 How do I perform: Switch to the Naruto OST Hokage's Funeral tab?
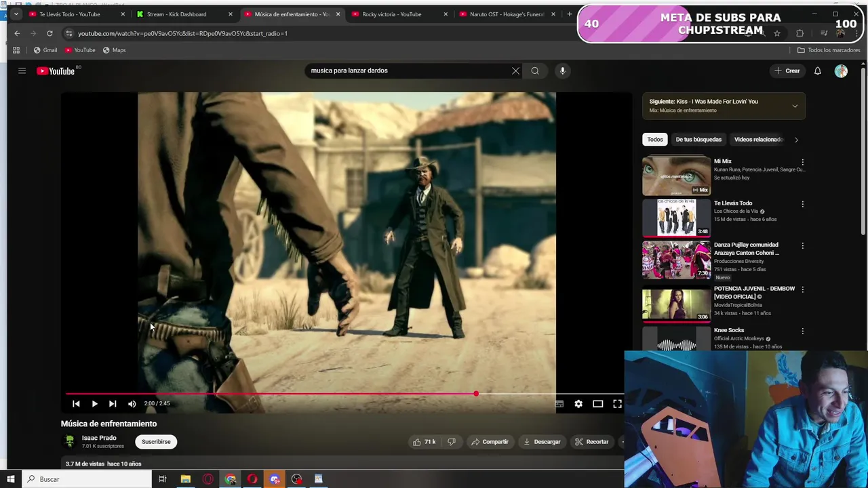pos(507,14)
